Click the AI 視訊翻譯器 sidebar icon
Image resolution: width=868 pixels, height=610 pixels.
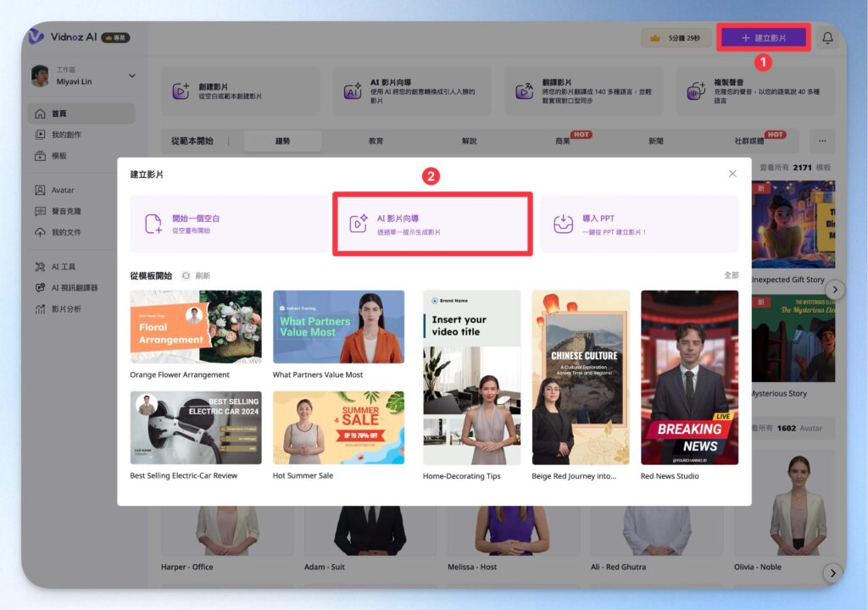[x=40, y=287]
